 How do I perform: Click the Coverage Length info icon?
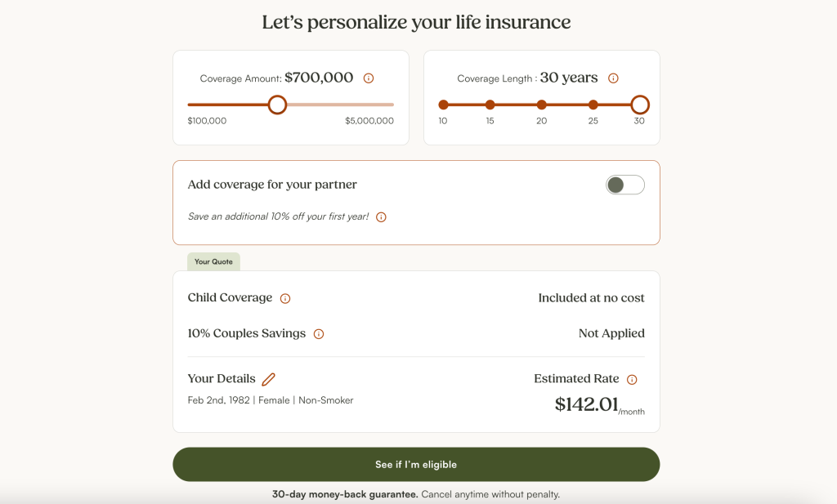(613, 78)
